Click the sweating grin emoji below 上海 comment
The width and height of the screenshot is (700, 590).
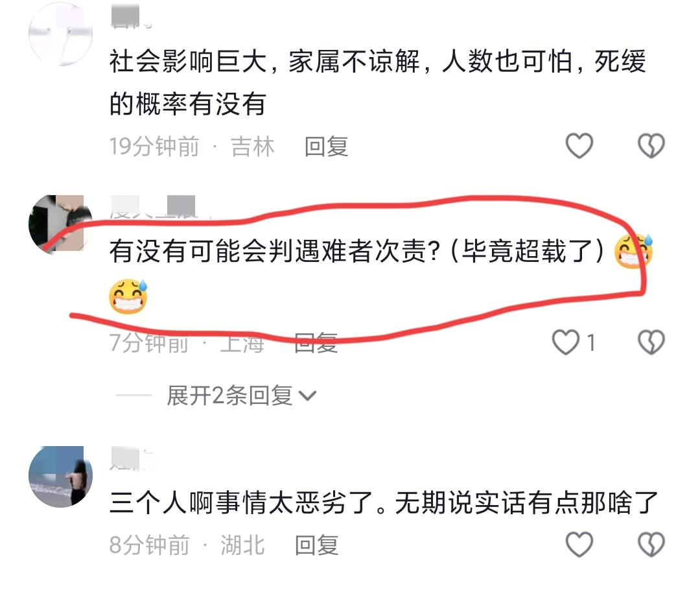click(x=128, y=296)
